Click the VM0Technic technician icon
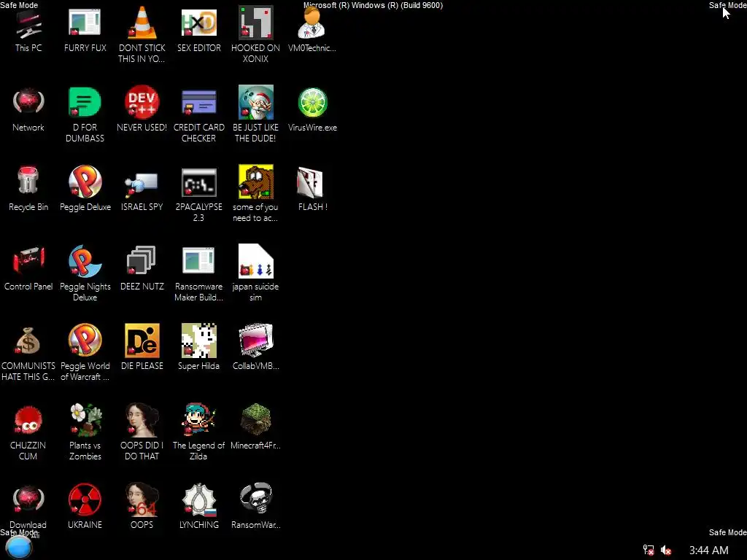 [311, 23]
